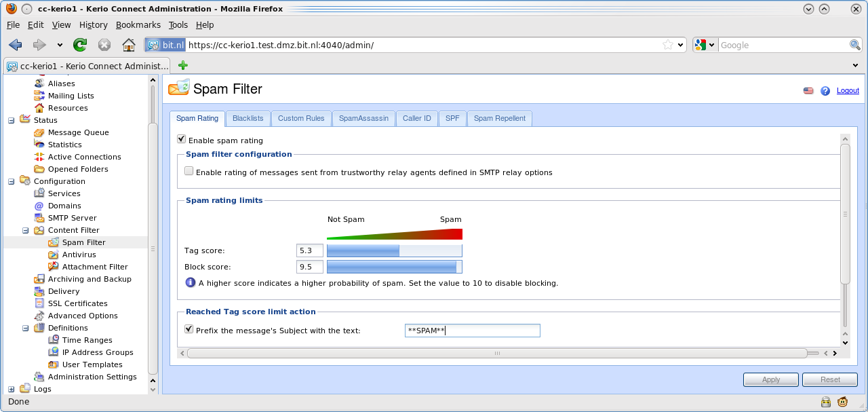Open a new tab with the plus icon
868x412 pixels.
click(x=182, y=65)
